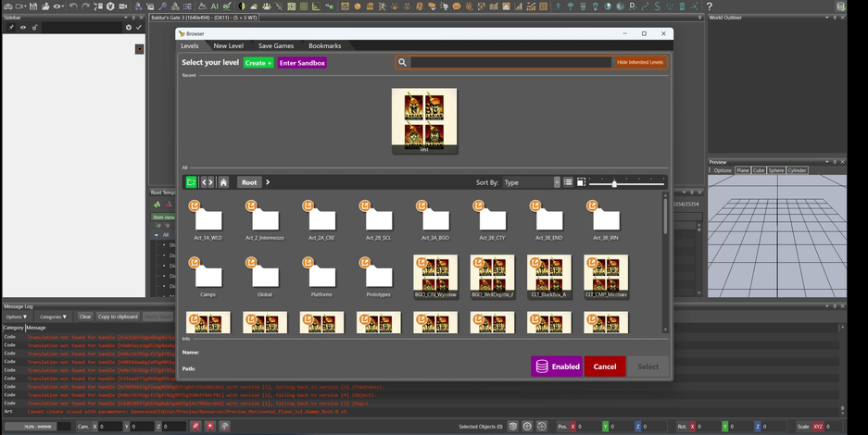Switch to the Save Games tab

(x=276, y=45)
